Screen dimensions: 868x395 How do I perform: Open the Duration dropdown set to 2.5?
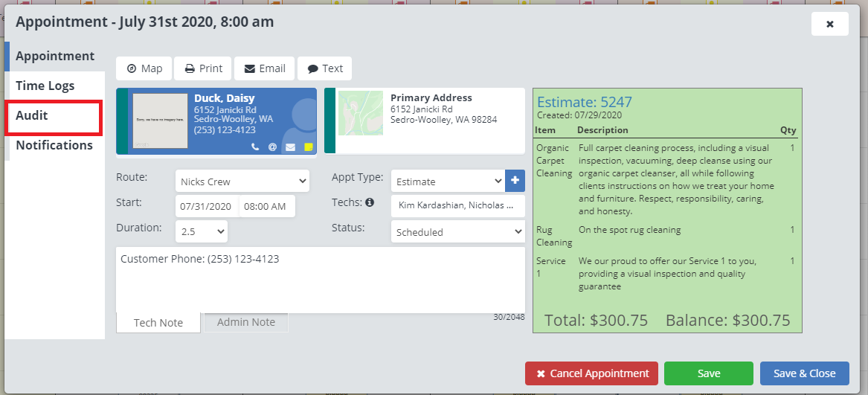tap(202, 231)
